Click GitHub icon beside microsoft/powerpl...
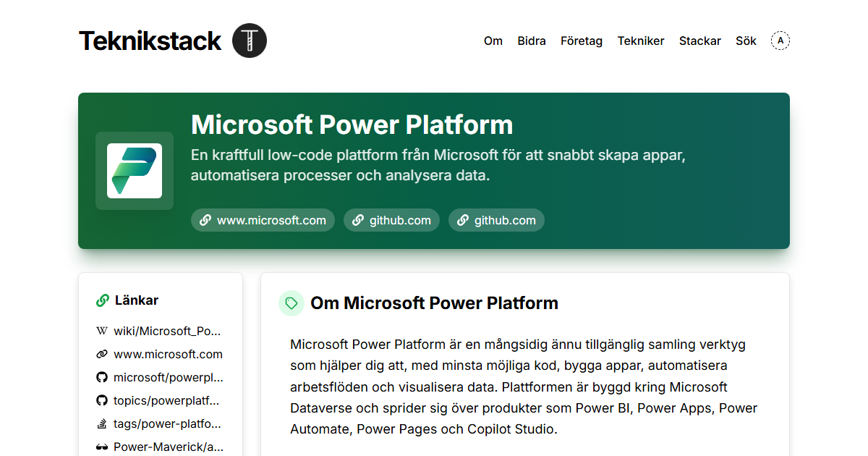 (102, 377)
